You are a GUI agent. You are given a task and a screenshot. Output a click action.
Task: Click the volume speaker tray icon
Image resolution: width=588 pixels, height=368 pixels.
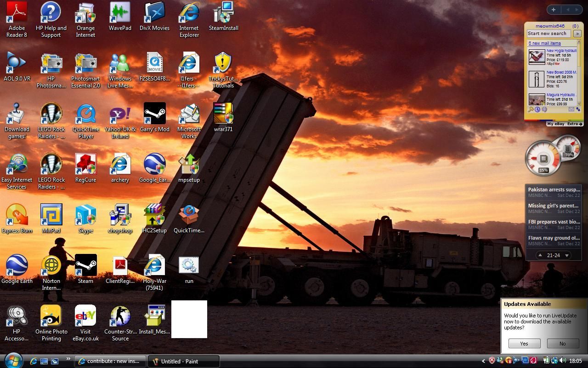pyautogui.click(x=563, y=361)
